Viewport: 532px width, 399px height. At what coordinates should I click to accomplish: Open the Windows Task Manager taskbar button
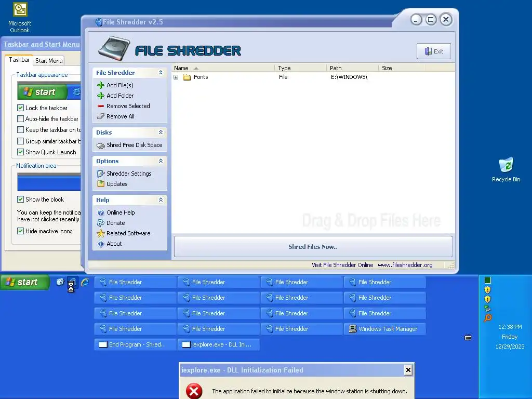pos(385,329)
